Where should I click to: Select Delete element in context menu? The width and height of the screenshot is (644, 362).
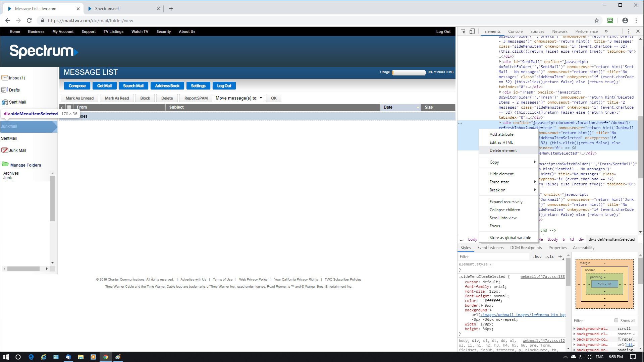point(503,150)
